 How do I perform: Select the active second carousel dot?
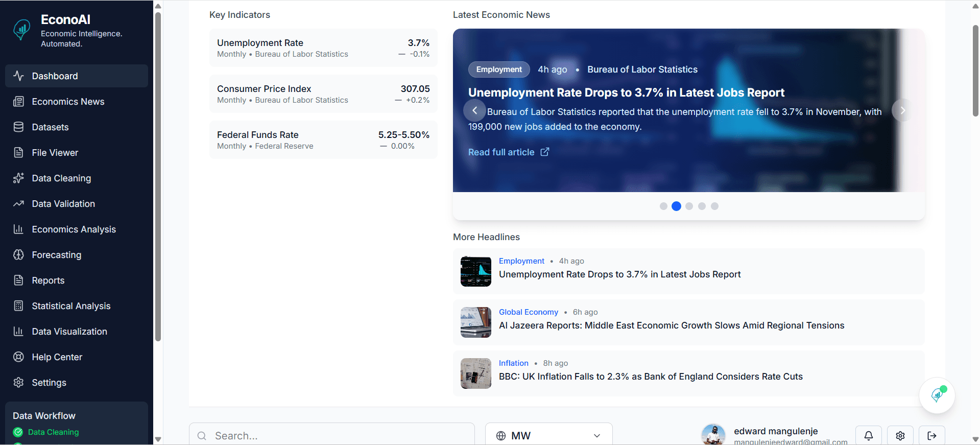[676, 206]
